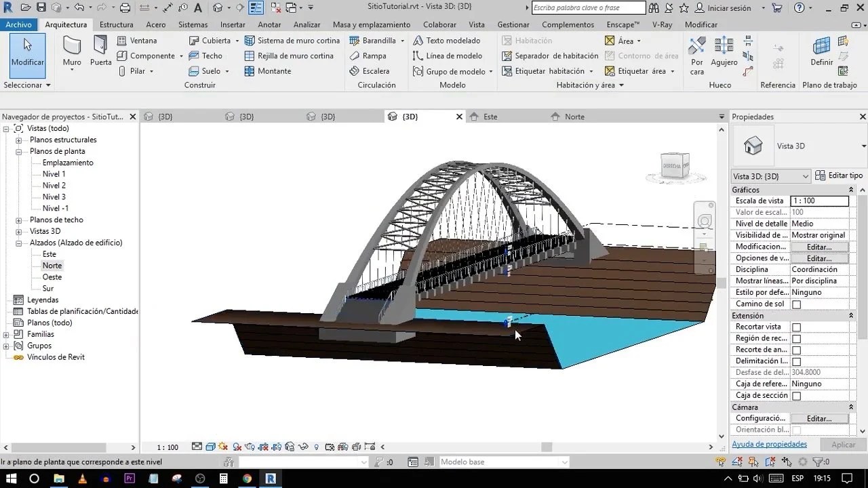This screenshot has width=868, height=488.
Task: Open the Vista 3D: {3D} dropdown
Action: (771, 176)
